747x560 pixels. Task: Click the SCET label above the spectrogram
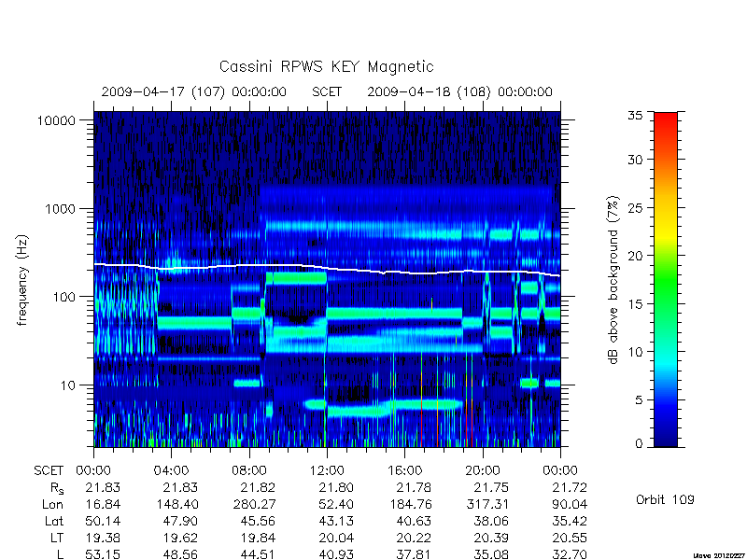pyautogui.click(x=327, y=91)
